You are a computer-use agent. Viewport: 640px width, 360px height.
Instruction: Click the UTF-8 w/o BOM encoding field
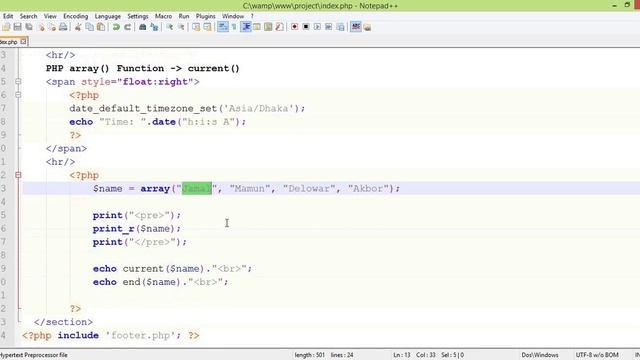click(x=597, y=355)
